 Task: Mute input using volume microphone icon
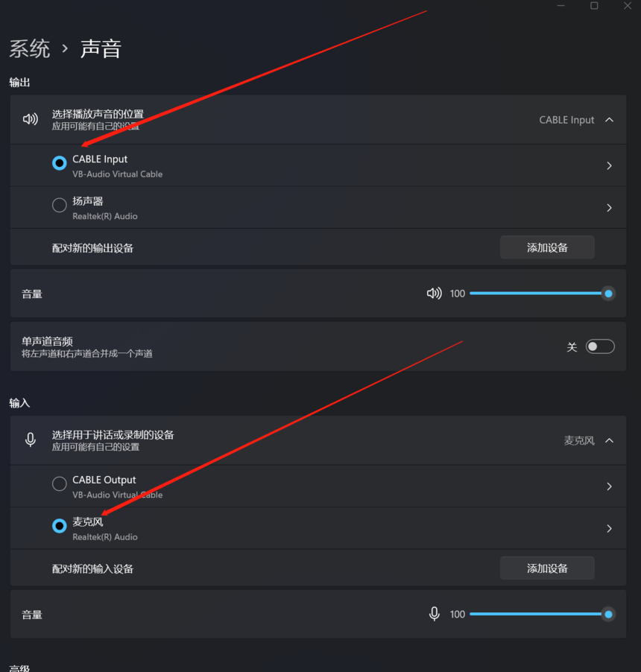434,614
